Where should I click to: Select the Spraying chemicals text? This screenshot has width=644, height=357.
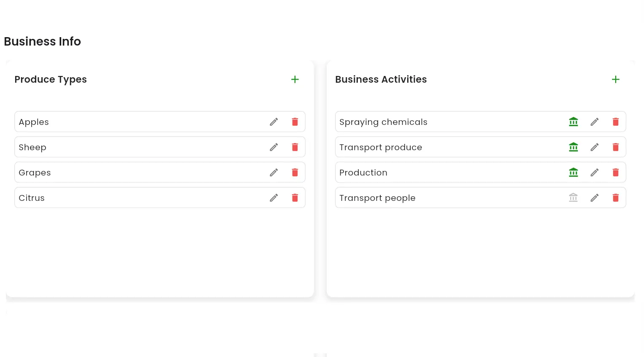pyautogui.click(x=383, y=122)
